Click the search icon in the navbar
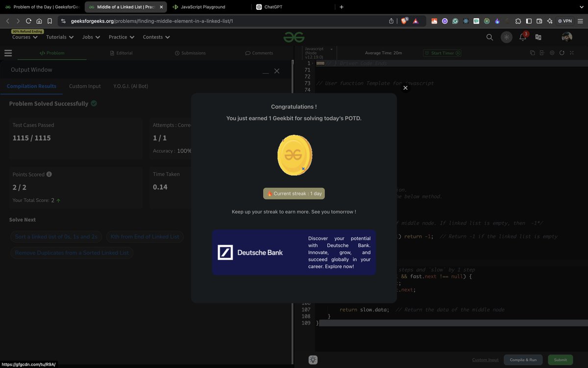588x368 pixels. click(490, 37)
